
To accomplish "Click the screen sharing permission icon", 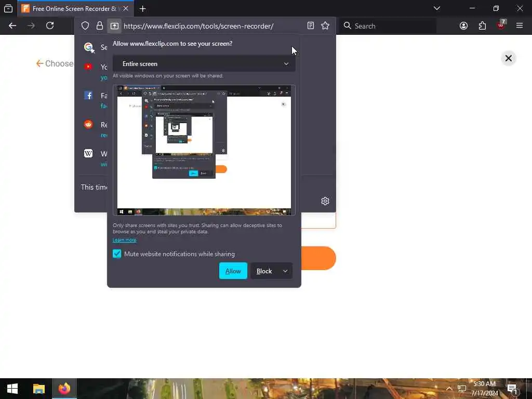I will click(114, 26).
